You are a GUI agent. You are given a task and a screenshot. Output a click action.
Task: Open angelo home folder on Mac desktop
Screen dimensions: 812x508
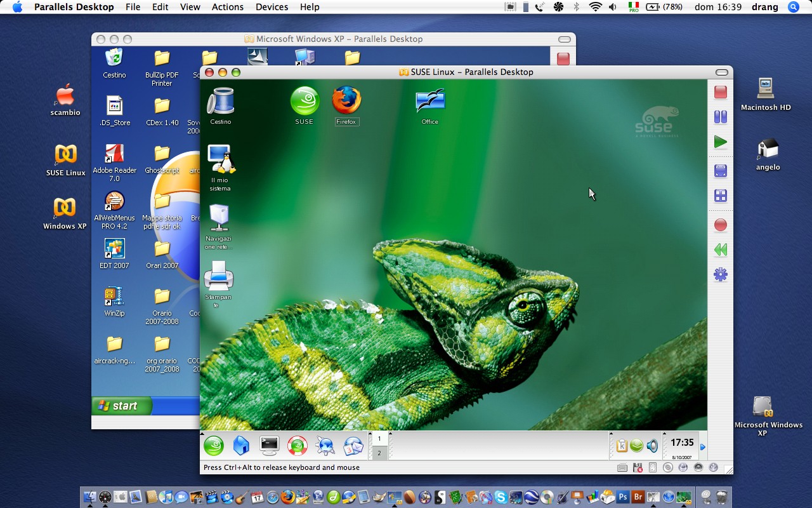click(768, 155)
